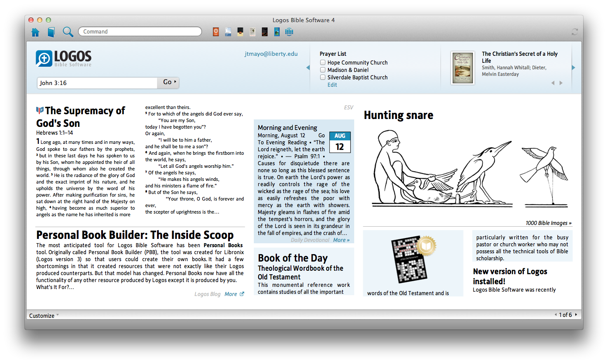The image size is (608, 364).
Task: Open the Home page icon
Action: tap(35, 32)
